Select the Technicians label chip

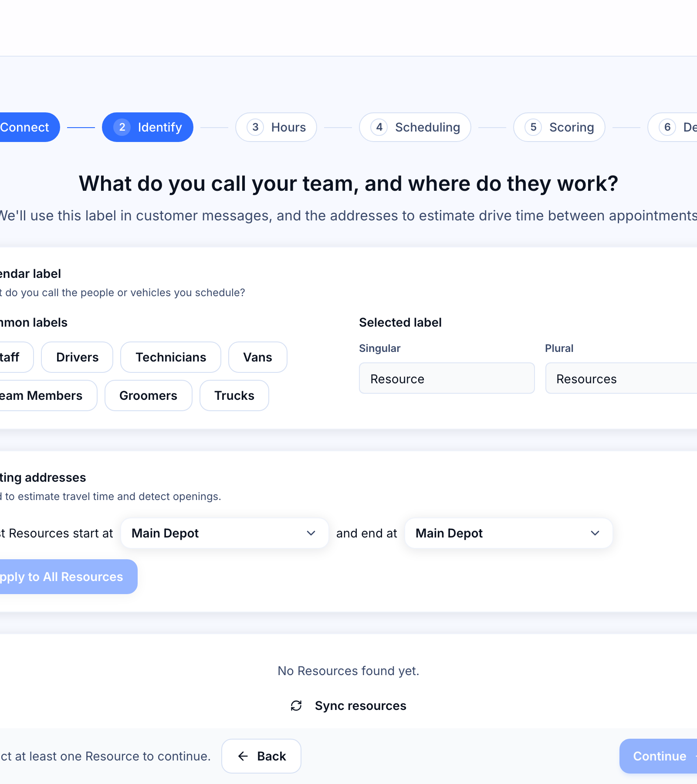(171, 357)
